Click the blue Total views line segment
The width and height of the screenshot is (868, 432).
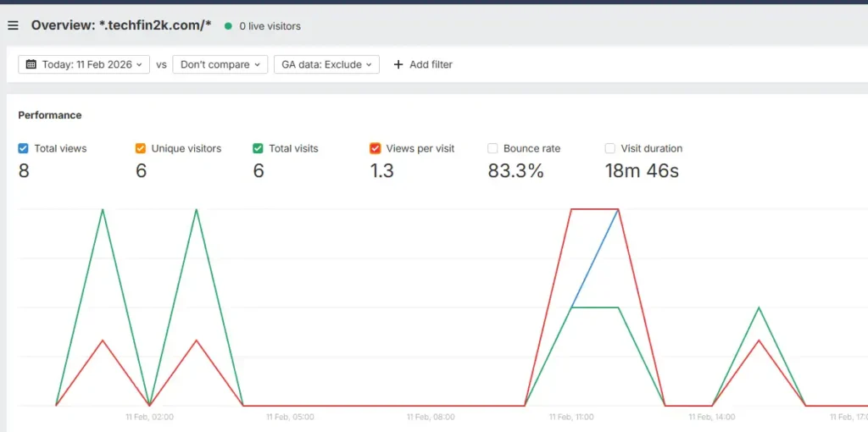[594, 258]
